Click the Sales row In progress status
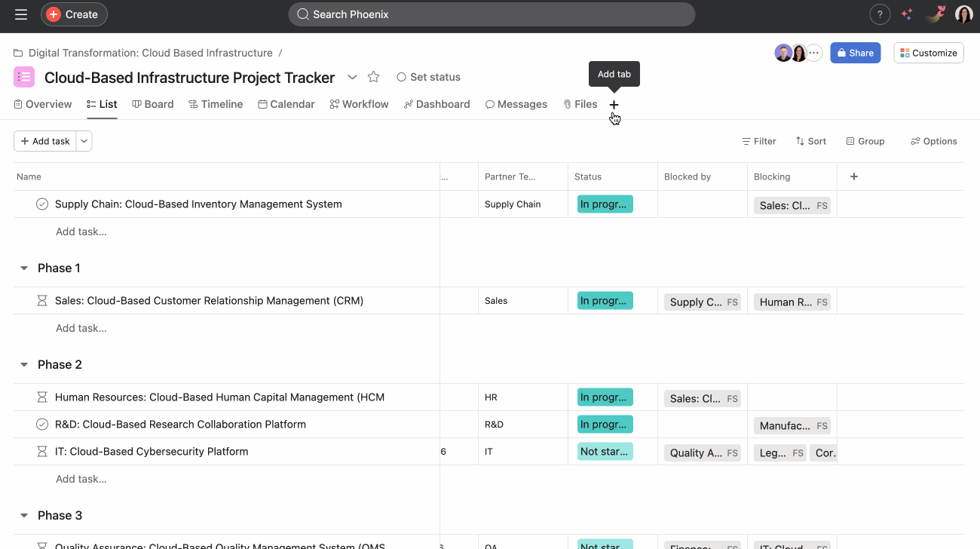Viewport: 980px width, 549px height. tap(604, 301)
